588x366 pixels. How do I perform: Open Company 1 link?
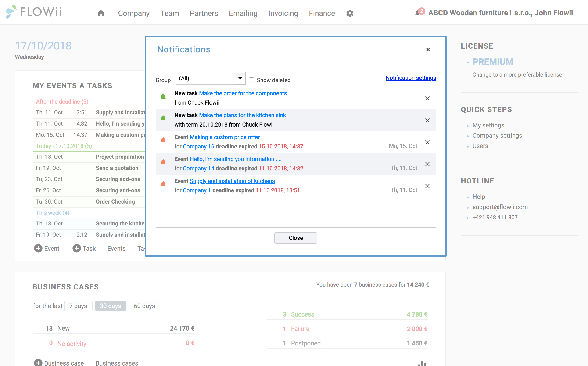[197, 190]
